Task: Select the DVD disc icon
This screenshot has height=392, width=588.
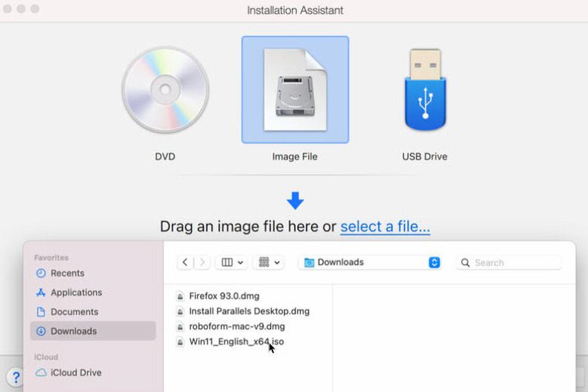Action: (165, 91)
